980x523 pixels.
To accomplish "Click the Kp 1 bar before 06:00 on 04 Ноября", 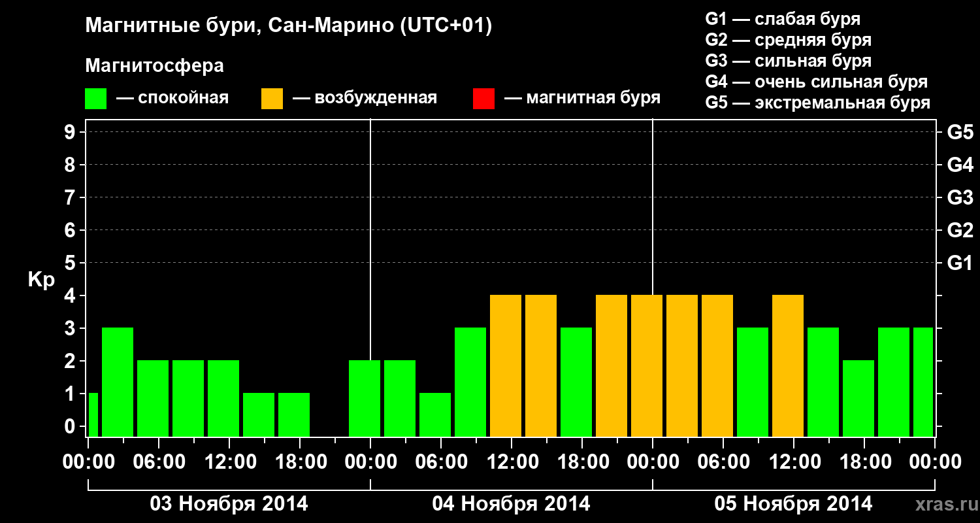I will click(435, 414).
